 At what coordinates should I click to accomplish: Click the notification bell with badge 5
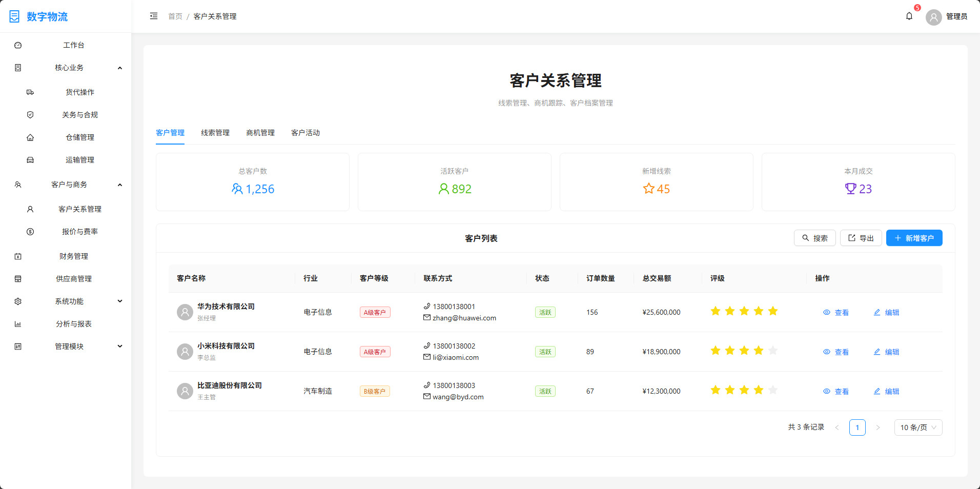coord(909,16)
